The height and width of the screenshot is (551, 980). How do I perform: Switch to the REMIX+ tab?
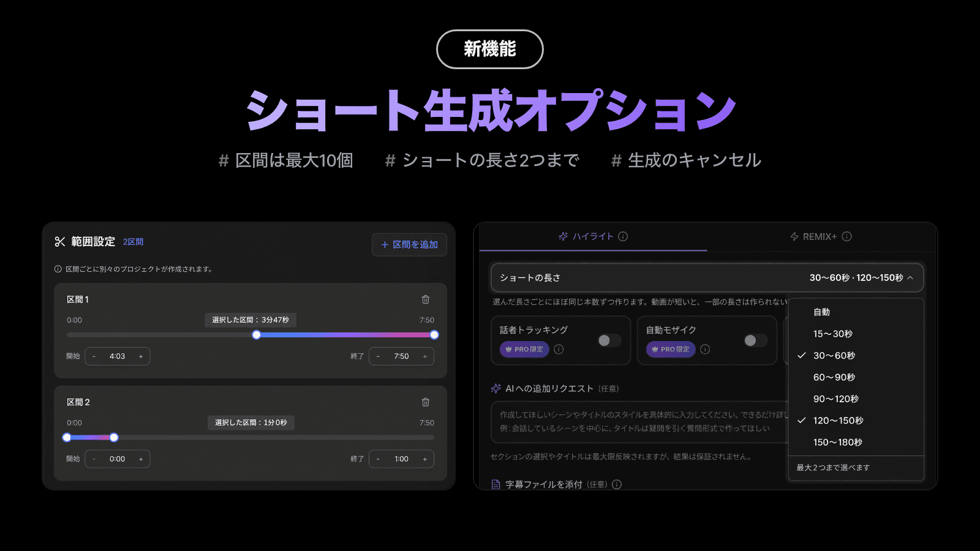coord(821,236)
